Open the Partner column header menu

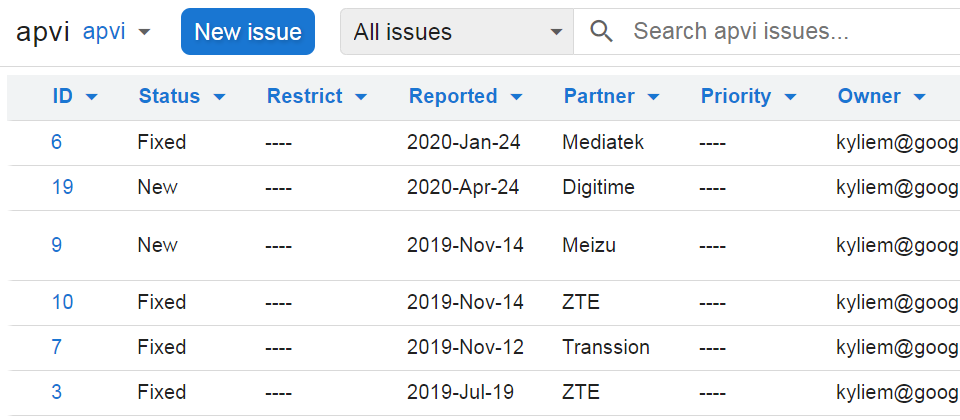(611, 97)
